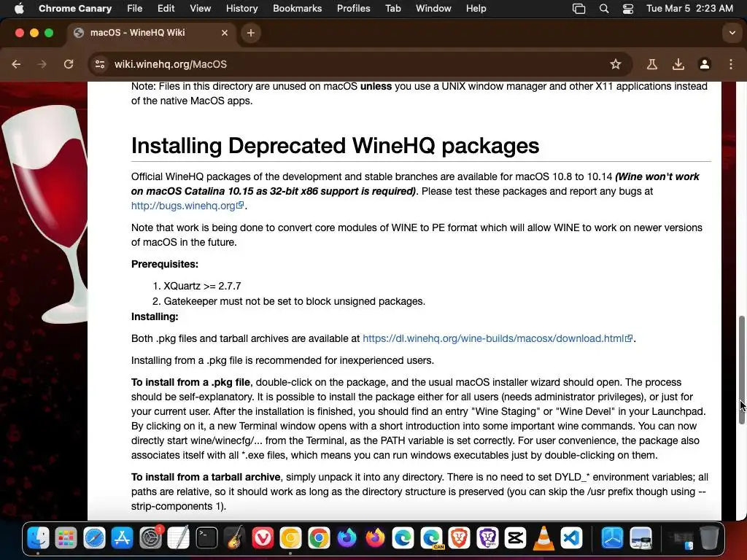Open a new tab with plus button

[251, 33]
